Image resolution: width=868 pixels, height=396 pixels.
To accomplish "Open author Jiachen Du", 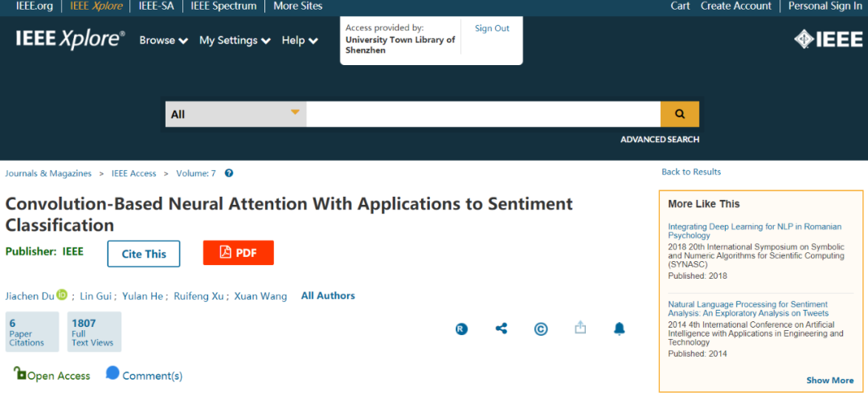I will tap(30, 296).
